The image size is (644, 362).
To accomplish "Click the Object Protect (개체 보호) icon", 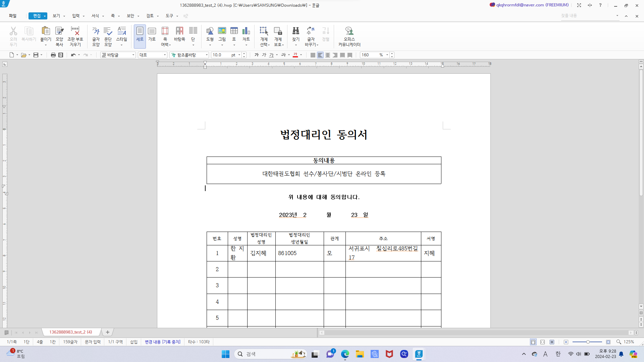I will (x=278, y=31).
